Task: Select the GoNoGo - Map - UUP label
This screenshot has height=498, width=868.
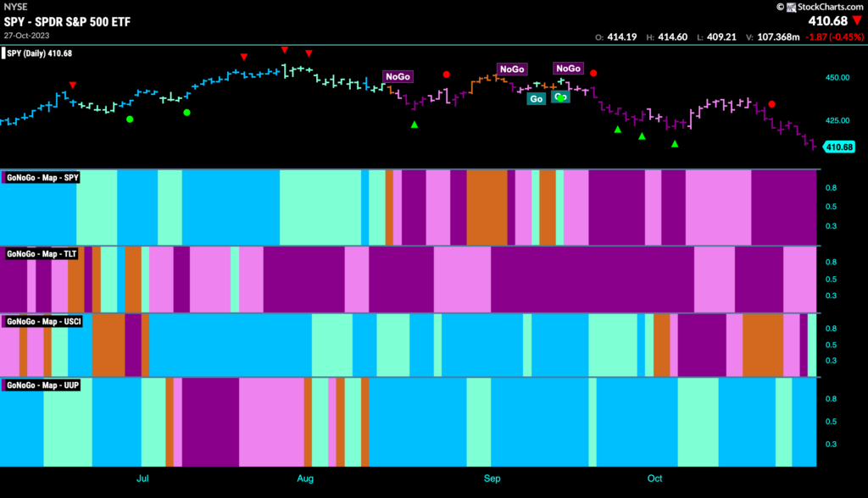Action: [x=42, y=385]
